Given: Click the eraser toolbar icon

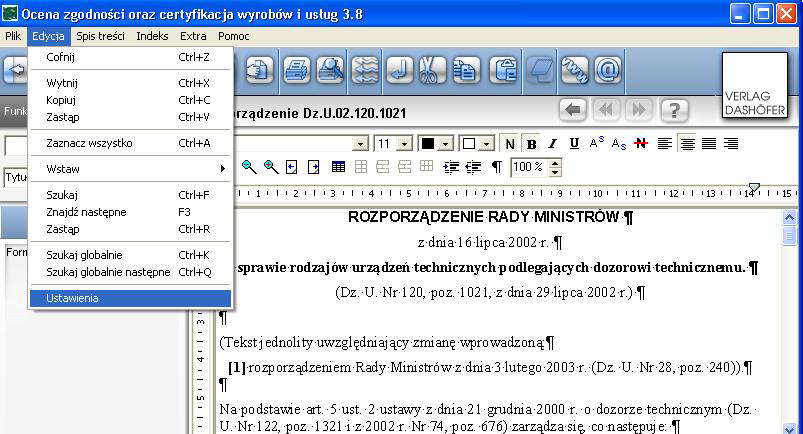Looking at the screenshot, I should (541, 69).
